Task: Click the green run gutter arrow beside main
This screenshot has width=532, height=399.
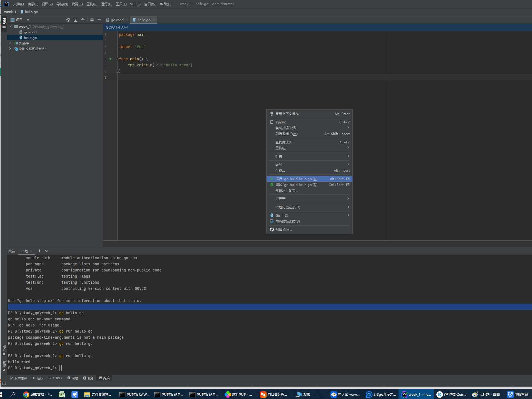Action: [111, 59]
